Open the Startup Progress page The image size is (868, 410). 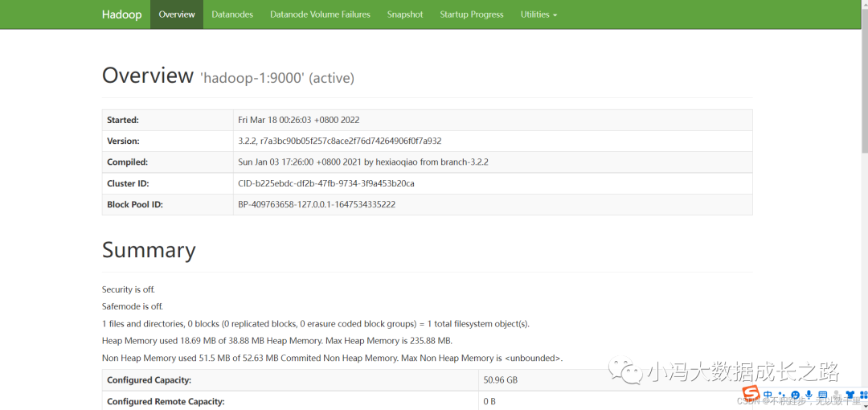(x=472, y=14)
